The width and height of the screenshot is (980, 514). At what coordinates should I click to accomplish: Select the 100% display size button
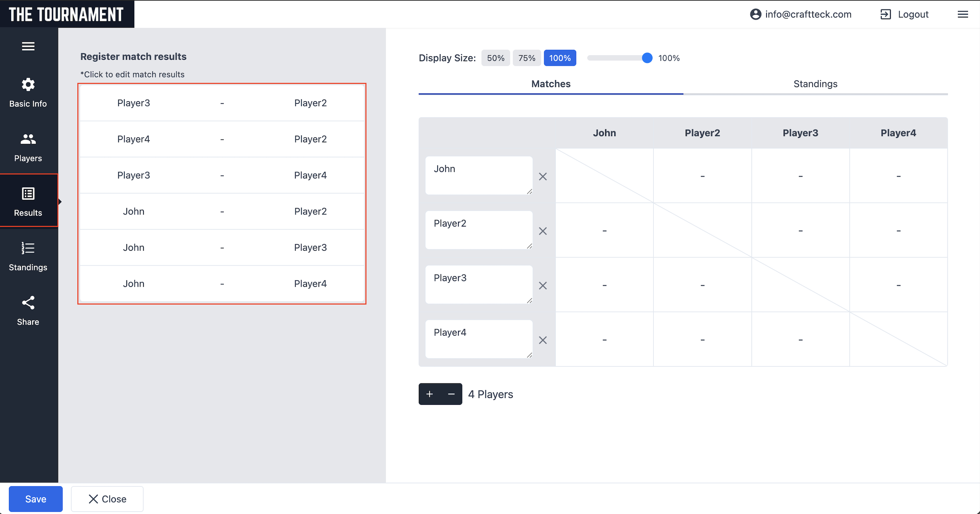click(560, 58)
